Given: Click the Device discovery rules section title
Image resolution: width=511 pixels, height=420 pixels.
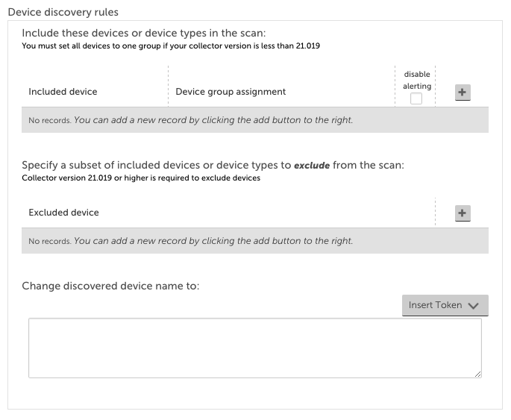Looking at the screenshot, I should (x=63, y=12).
